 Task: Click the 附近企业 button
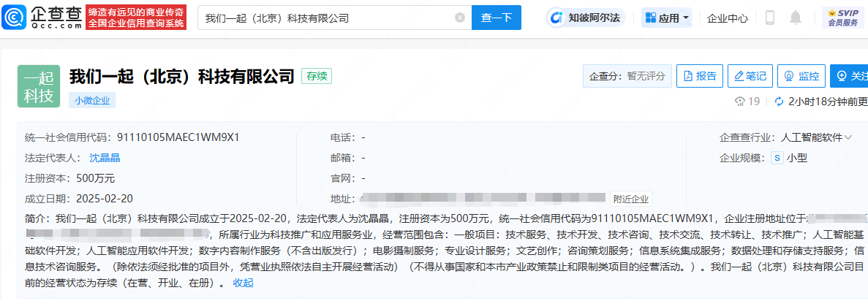pyautogui.click(x=631, y=199)
